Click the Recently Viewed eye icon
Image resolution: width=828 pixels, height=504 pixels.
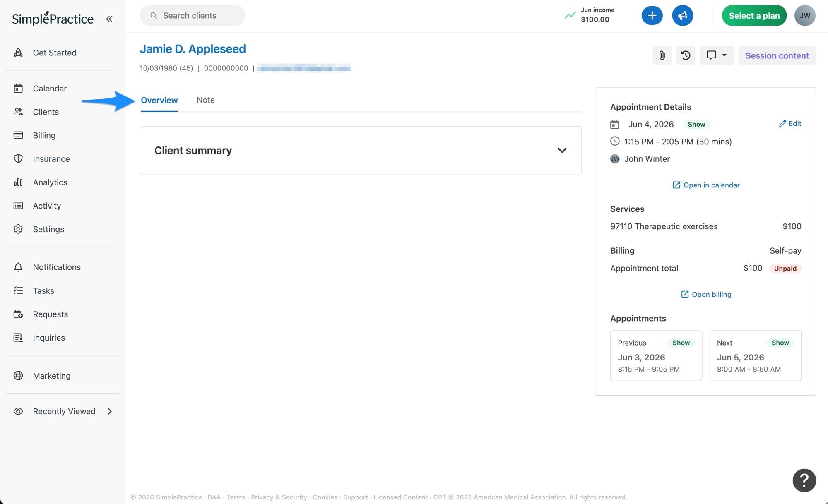coord(18,411)
